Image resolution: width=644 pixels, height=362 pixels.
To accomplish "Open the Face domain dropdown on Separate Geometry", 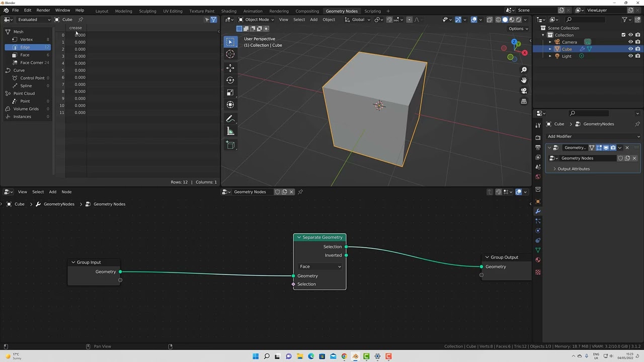I will pyautogui.click(x=319, y=266).
